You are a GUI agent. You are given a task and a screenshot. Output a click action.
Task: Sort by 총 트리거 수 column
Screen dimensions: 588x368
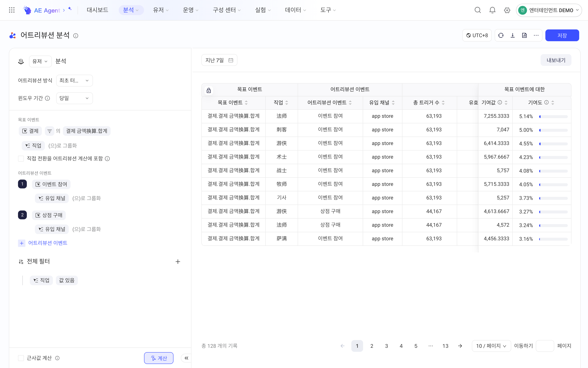point(443,103)
